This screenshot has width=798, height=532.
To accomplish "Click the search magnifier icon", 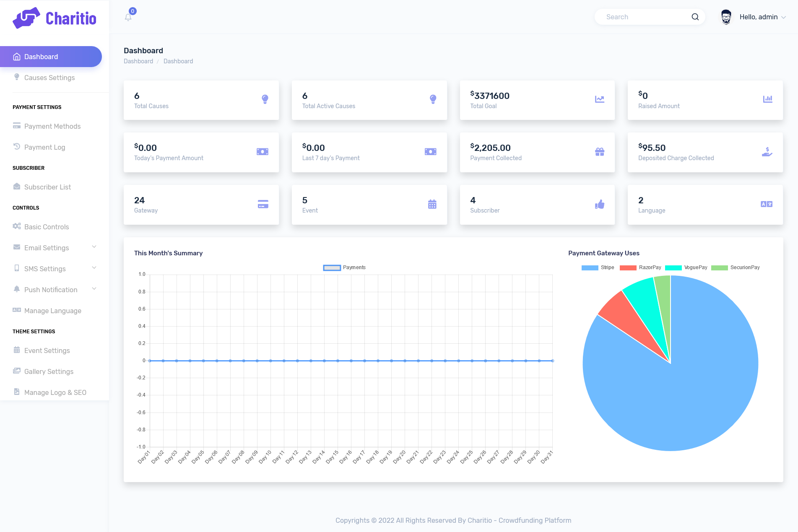I will pyautogui.click(x=695, y=17).
